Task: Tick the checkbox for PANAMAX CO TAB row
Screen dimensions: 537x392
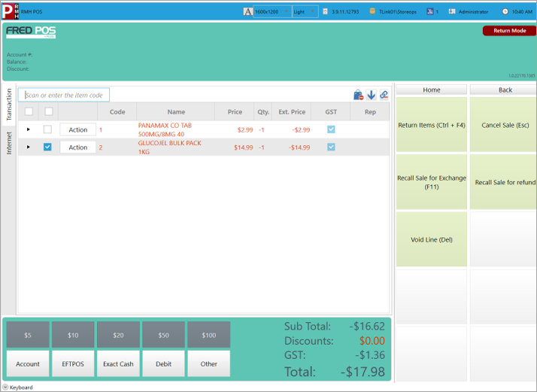Action: click(x=47, y=129)
